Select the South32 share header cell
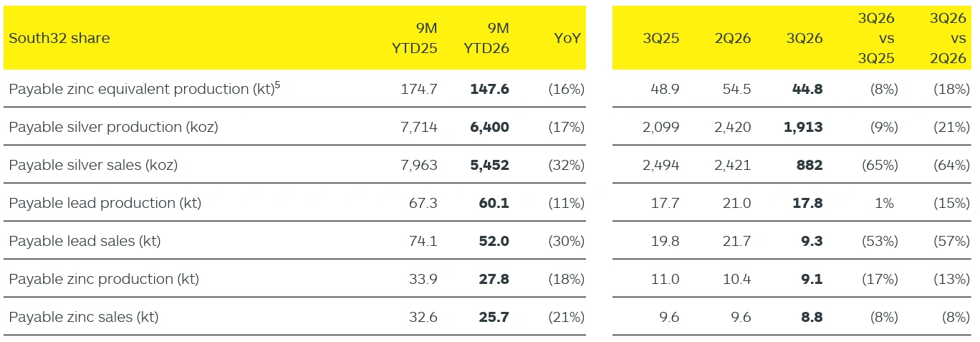This screenshot has height=342, width=980. pos(59,38)
